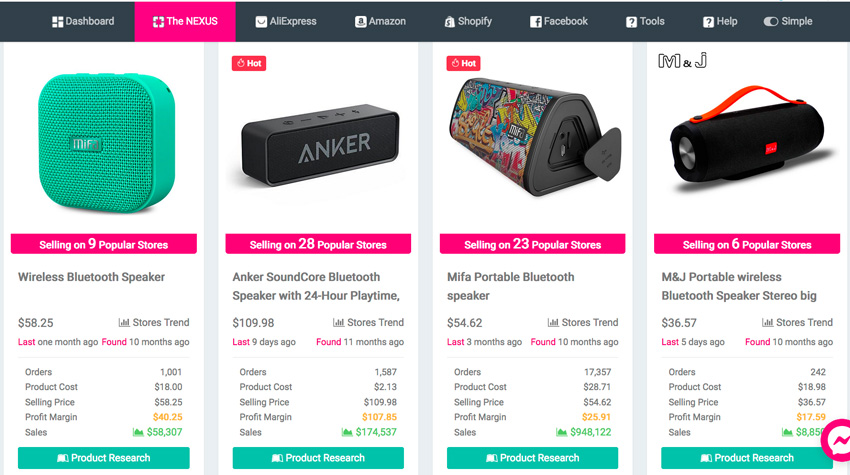The height and width of the screenshot is (475, 850).
Task: Click Stores Trend chart icon for Wireless Bluetooth Speaker
Action: (x=125, y=323)
